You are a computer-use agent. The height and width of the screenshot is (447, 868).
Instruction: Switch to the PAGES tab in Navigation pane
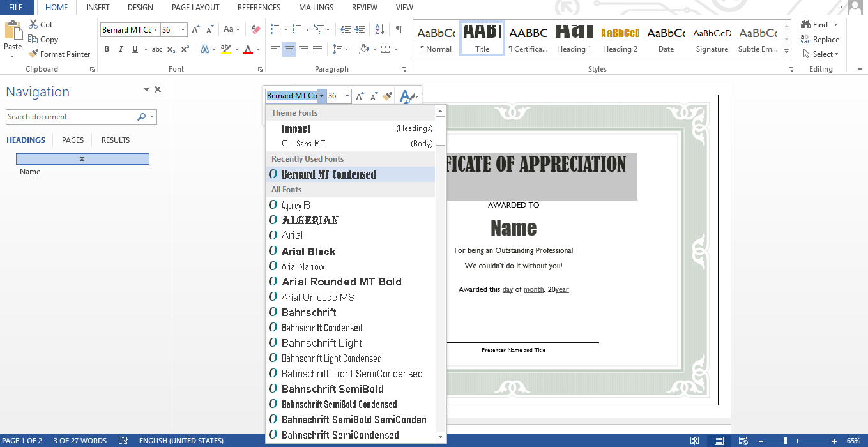[x=72, y=140]
